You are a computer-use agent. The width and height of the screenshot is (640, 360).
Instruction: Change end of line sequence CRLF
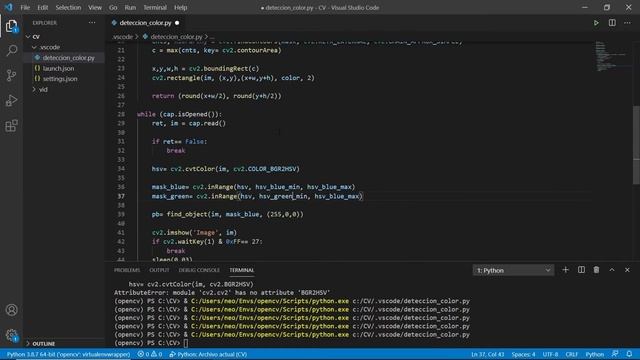click(571, 354)
